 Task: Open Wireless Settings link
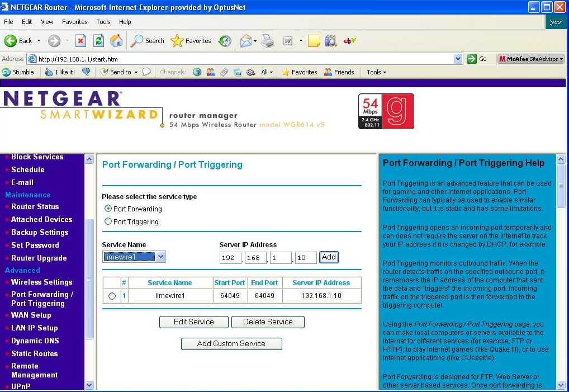pos(42,282)
